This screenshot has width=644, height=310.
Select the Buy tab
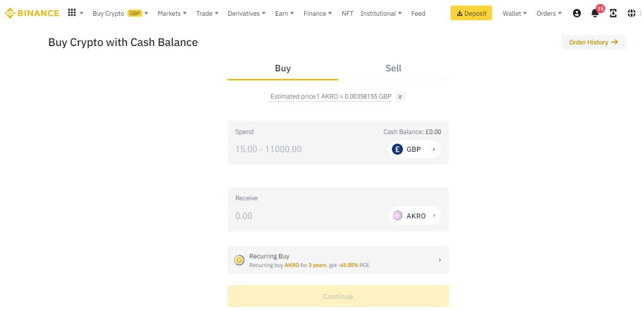pos(283,68)
